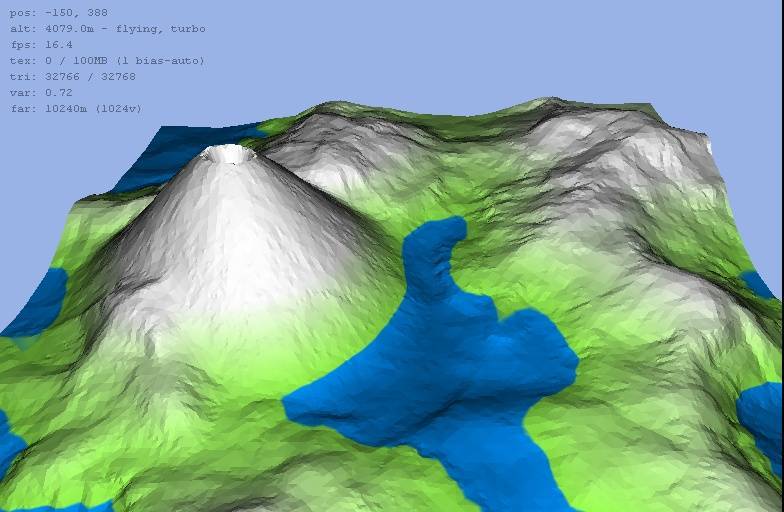Select the 'var: 0.72' readout
Screen dimensions: 784x512
point(41,92)
